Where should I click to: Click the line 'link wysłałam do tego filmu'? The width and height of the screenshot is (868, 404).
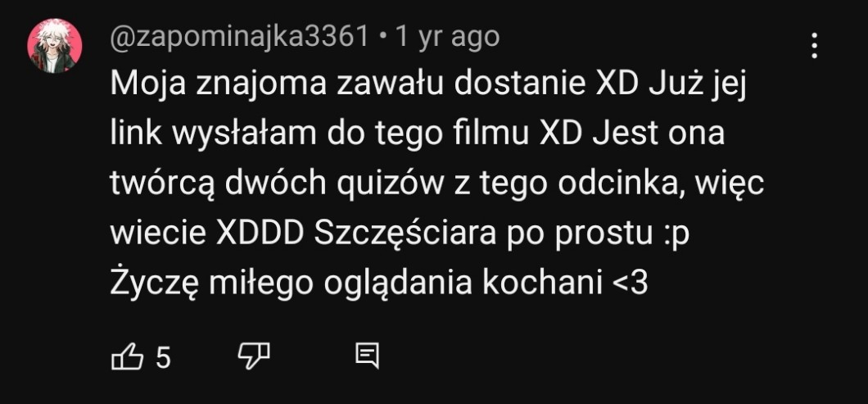(x=417, y=134)
